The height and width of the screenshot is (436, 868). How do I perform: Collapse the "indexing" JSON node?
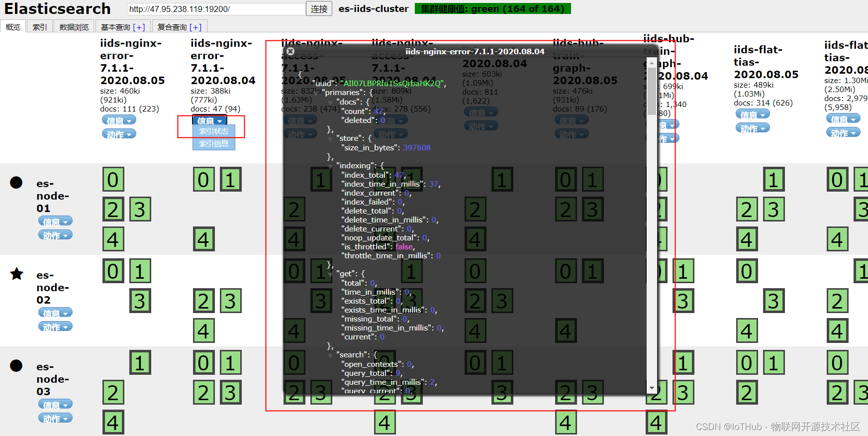tap(330, 166)
